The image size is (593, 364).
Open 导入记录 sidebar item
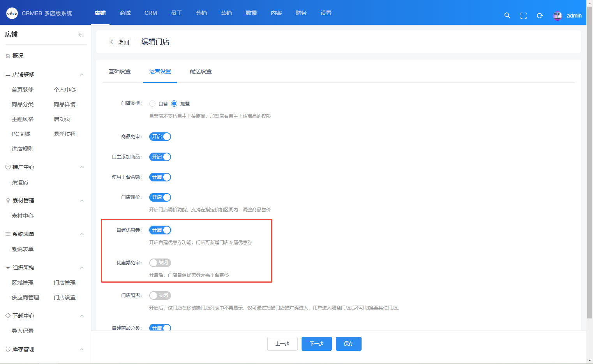(23, 331)
